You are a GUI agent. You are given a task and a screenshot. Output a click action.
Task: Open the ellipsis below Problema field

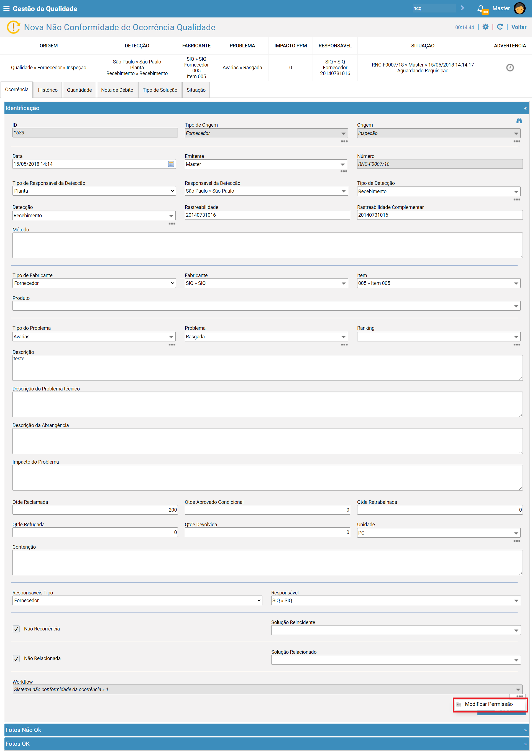pos(344,345)
